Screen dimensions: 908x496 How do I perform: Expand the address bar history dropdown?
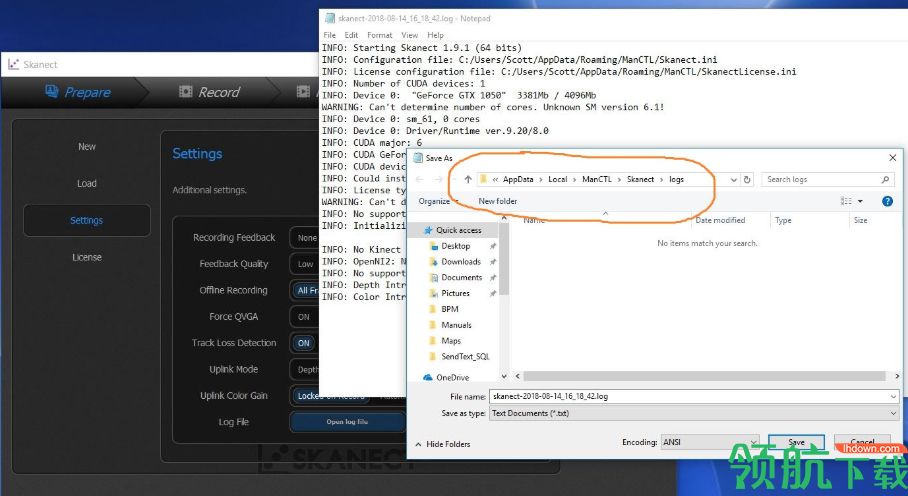pos(734,179)
